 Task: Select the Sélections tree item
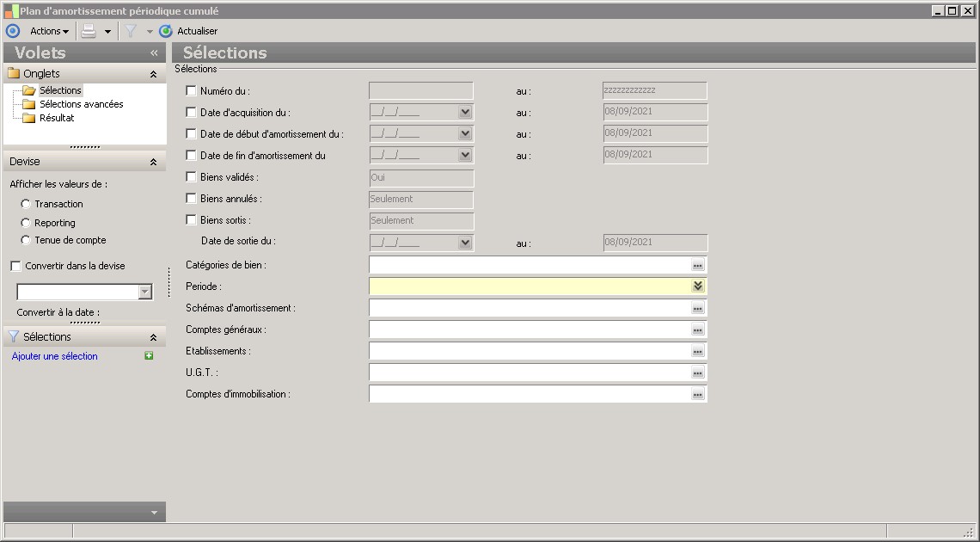pos(60,90)
